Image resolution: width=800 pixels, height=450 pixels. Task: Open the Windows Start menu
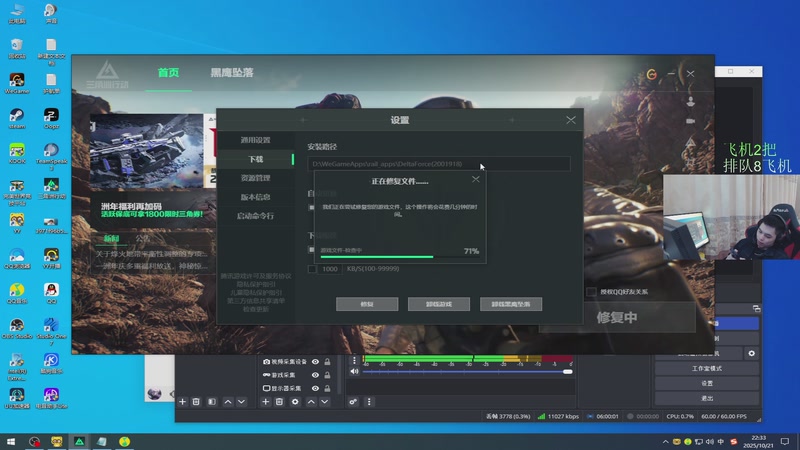[11, 441]
